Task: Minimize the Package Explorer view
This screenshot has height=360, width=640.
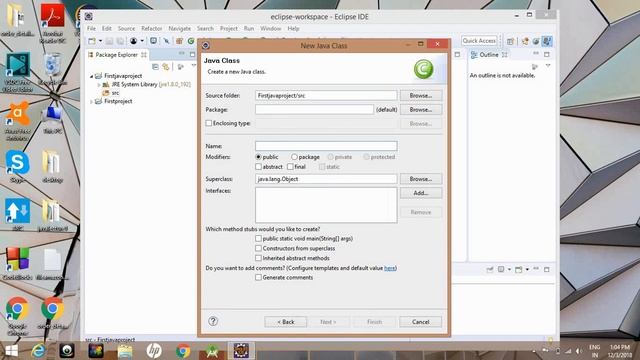Action: click(x=182, y=54)
